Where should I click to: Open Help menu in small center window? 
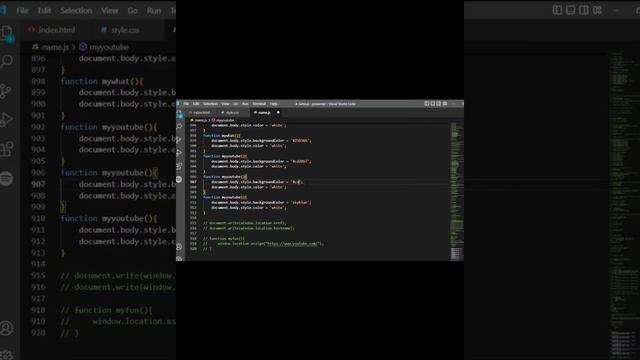(x=273, y=104)
